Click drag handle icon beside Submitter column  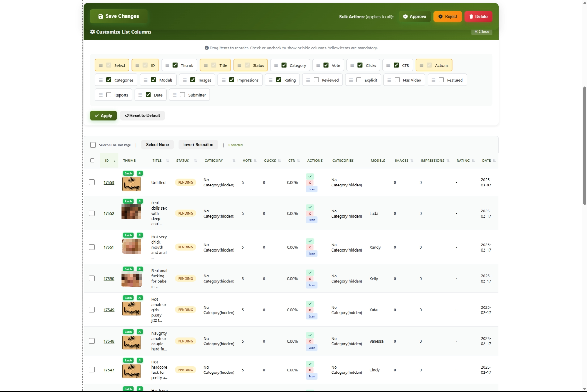175,95
